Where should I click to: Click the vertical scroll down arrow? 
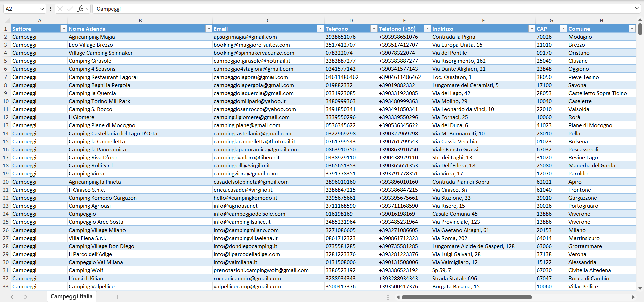pyautogui.click(x=640, y=288)
